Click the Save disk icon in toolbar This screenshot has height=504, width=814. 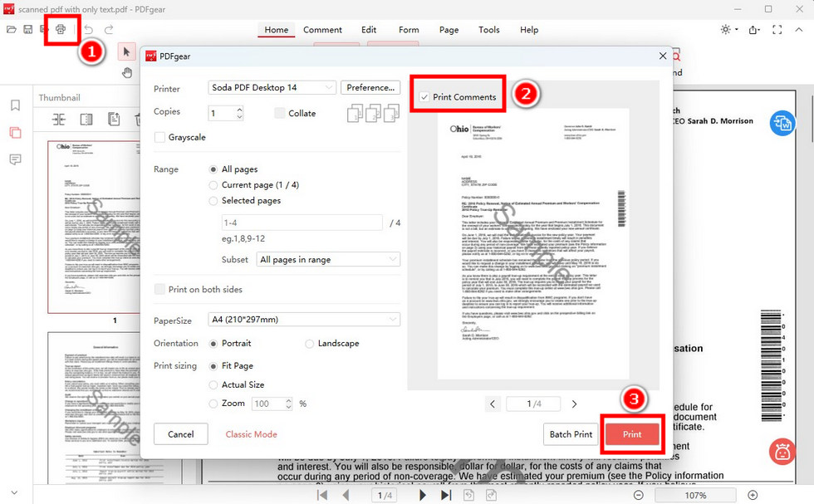[x=28, y=30]
